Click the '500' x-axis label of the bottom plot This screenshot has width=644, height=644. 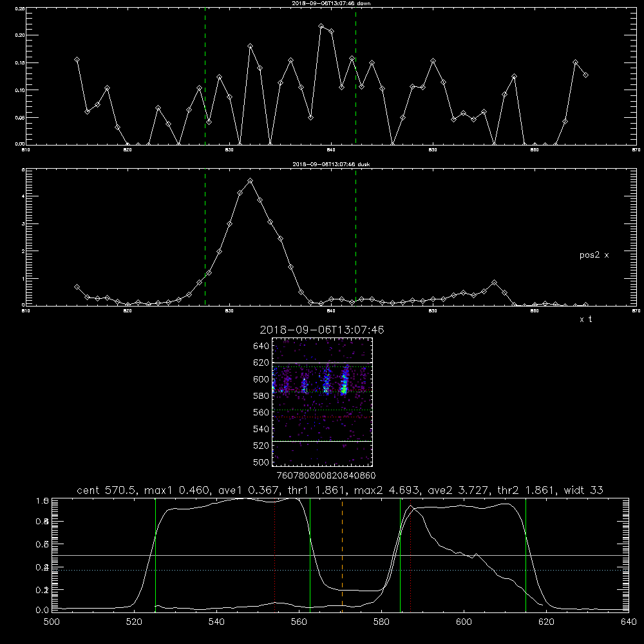[x=52, y=622]
